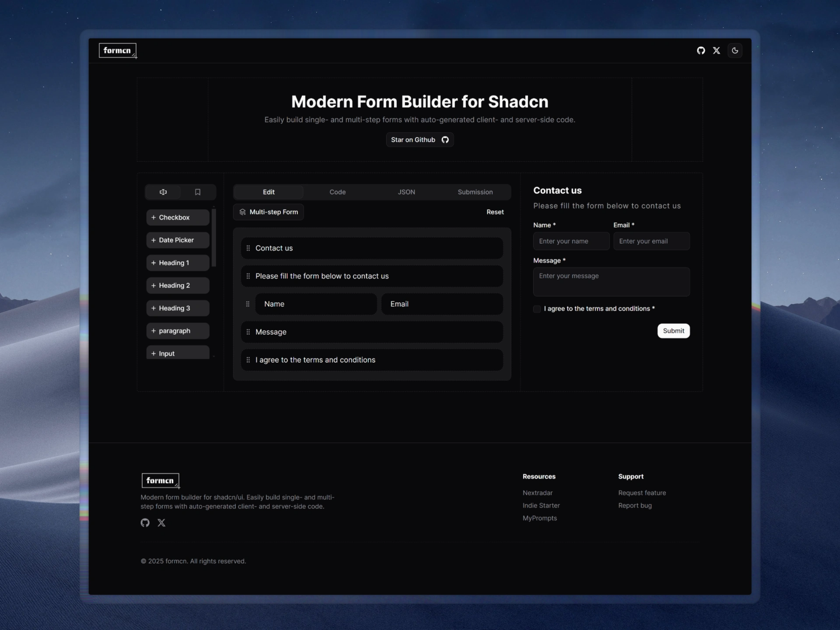Add a Heading 1 element
The image size is (840, 630).
178,263
